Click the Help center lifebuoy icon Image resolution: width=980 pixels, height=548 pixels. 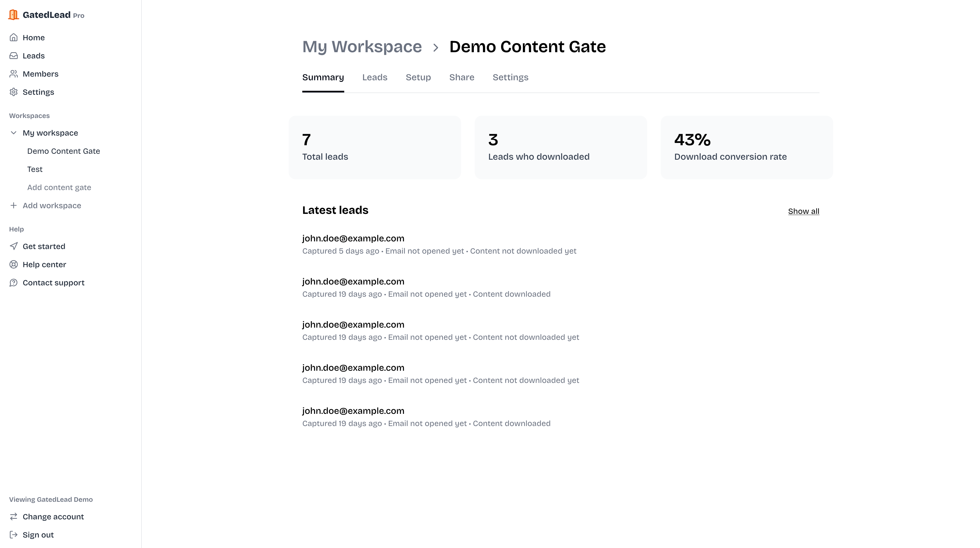[14, 264]
